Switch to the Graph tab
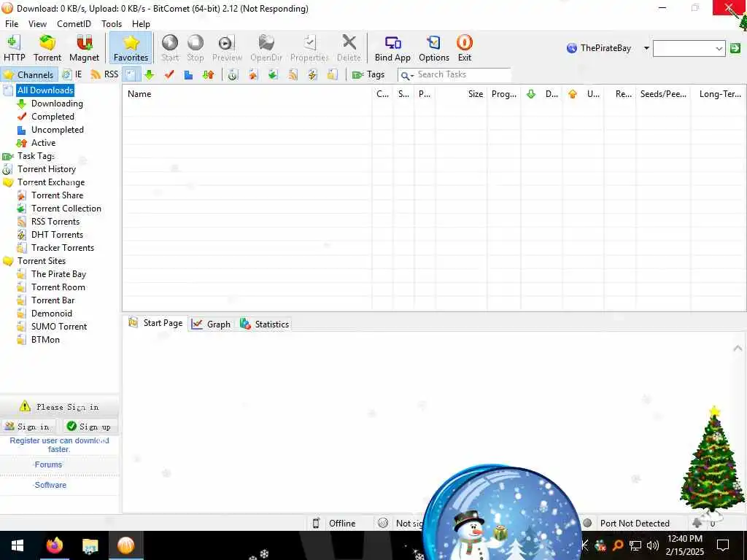747x560 pixels. point(211,324)
